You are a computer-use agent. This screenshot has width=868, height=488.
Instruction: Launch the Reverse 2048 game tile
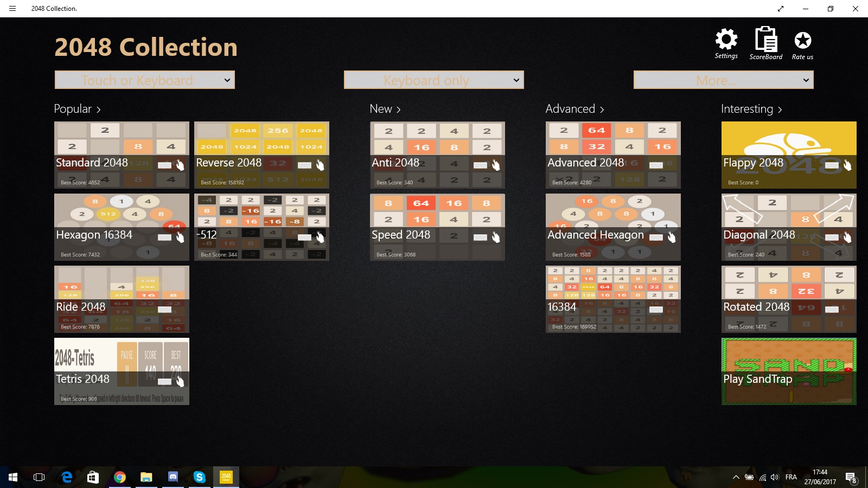tap(261, 155)
